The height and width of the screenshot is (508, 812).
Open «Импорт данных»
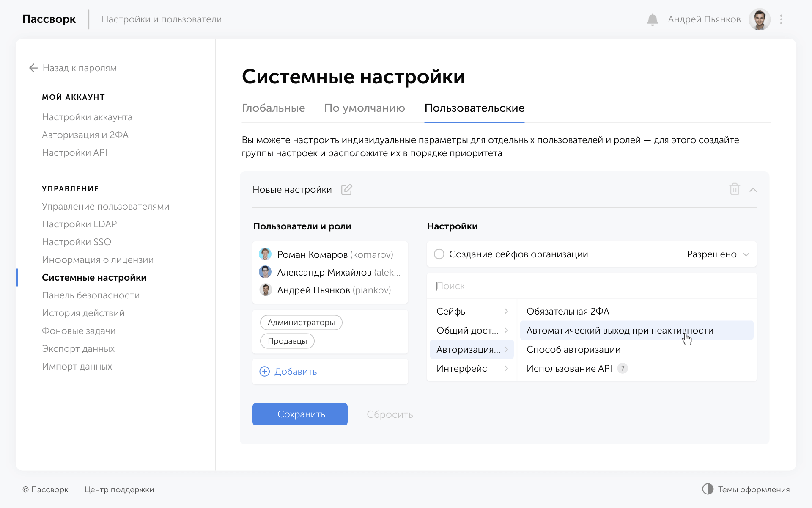[x=77, y=367]
